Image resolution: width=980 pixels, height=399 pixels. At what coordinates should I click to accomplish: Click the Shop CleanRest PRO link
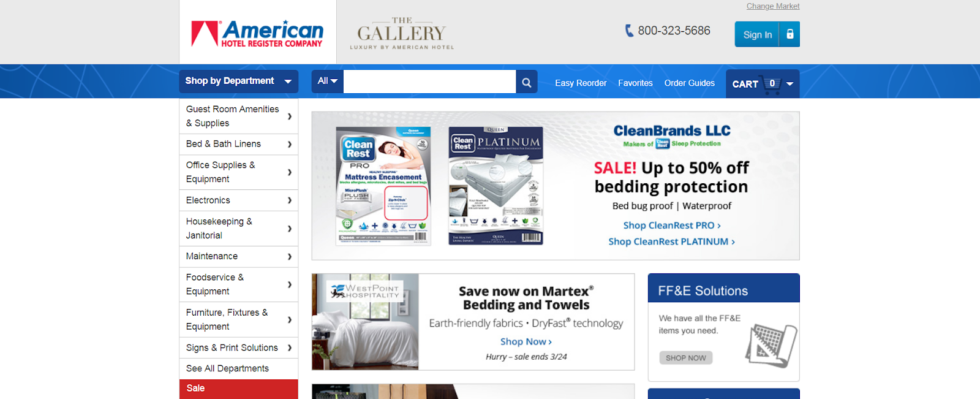(x=672, y=226)
